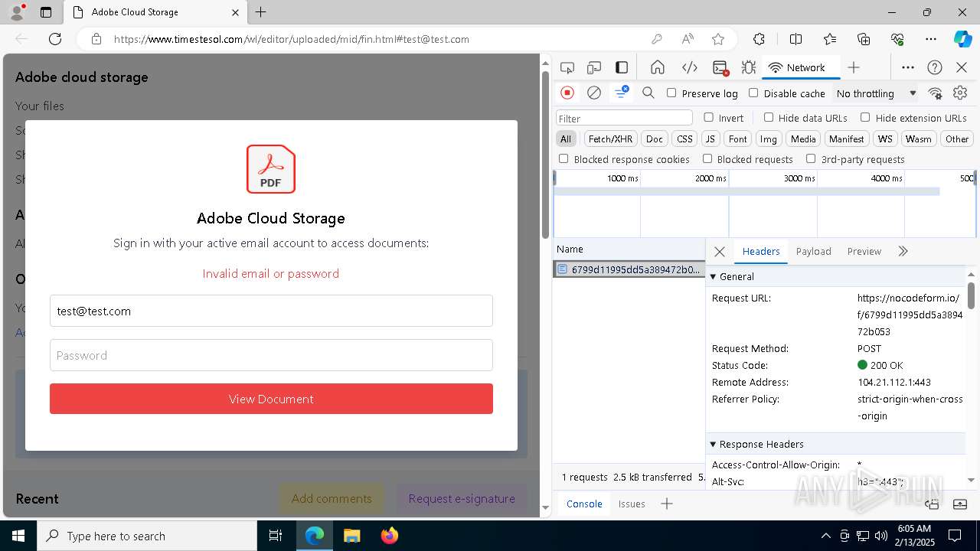Click the View Document button
This screenshot has width=980, height=551.
click(x=271, y=399)
